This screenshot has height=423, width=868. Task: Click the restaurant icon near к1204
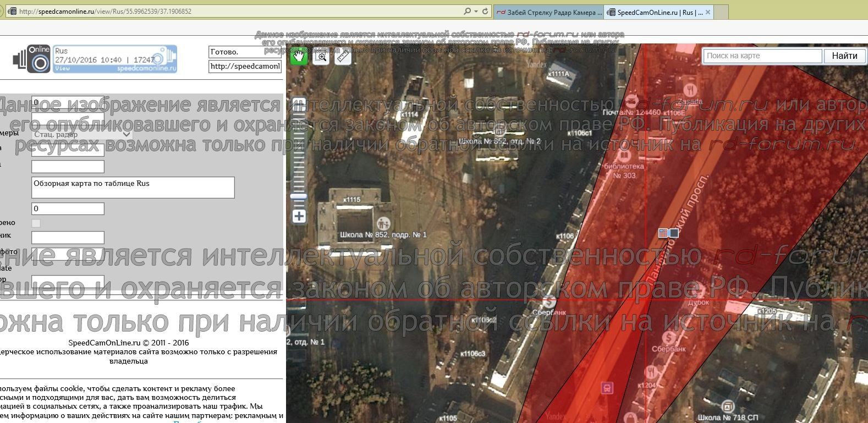pyautogui.click(x=651, y=371)
